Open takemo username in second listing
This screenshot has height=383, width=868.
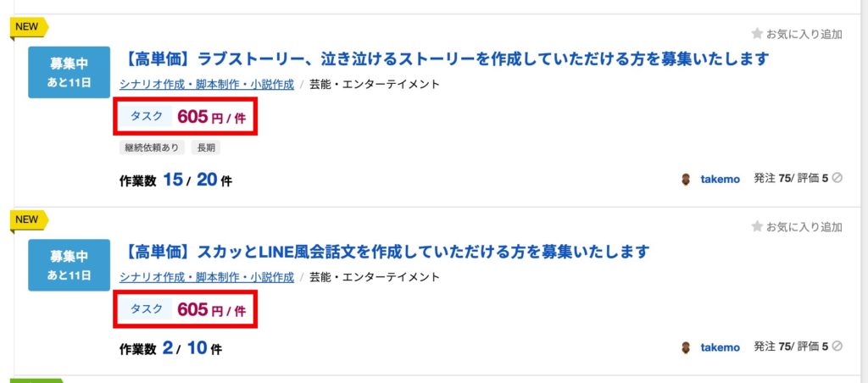pos(720,347)
